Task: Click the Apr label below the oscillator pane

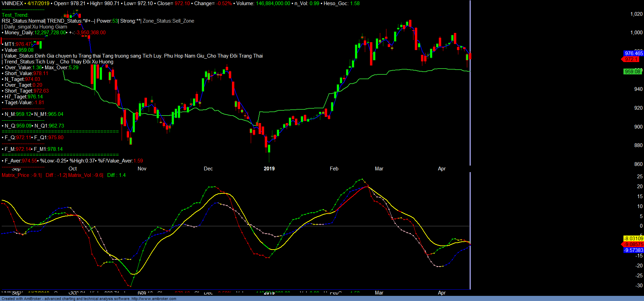Action: pos(442,293)
